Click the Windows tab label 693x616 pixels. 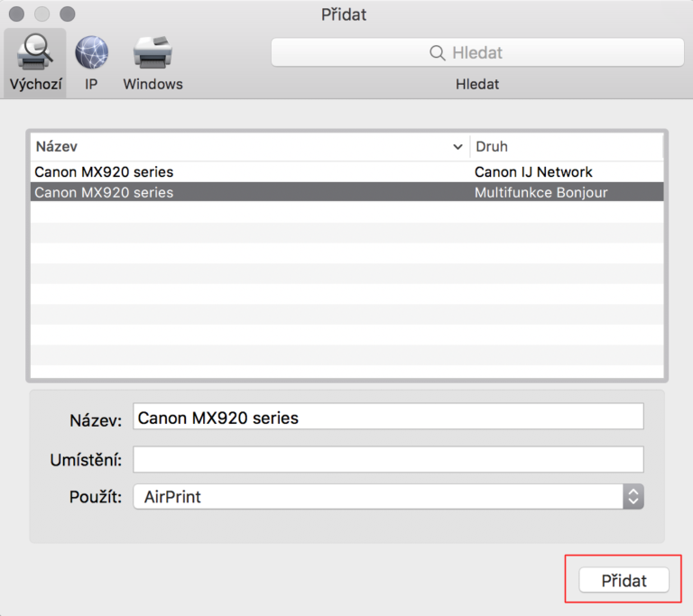point(152,84)
